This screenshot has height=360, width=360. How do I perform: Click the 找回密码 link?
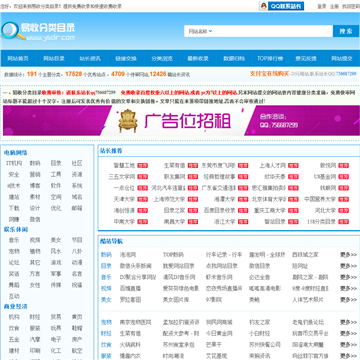click(x=351, y=6)
